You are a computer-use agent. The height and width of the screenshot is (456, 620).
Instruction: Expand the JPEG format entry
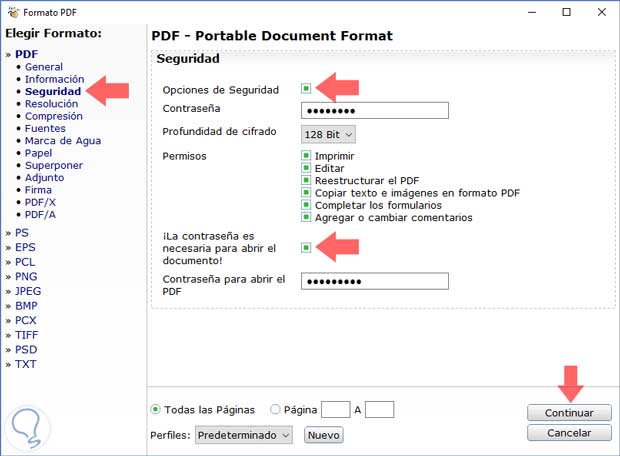coord(28,291)
